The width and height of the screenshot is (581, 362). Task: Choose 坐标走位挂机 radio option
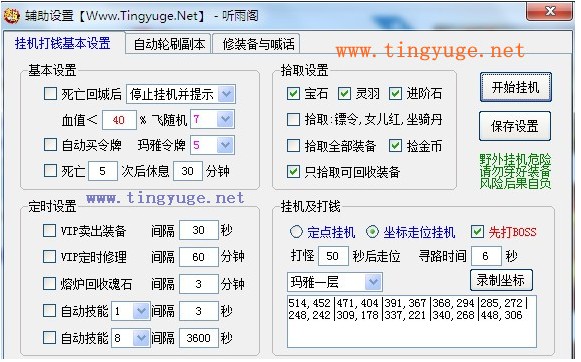point(372,232)
